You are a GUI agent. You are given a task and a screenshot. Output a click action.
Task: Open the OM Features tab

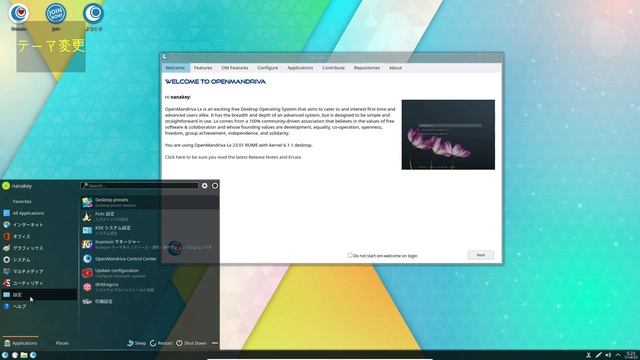pyautogui.click(x=235, y=68)
